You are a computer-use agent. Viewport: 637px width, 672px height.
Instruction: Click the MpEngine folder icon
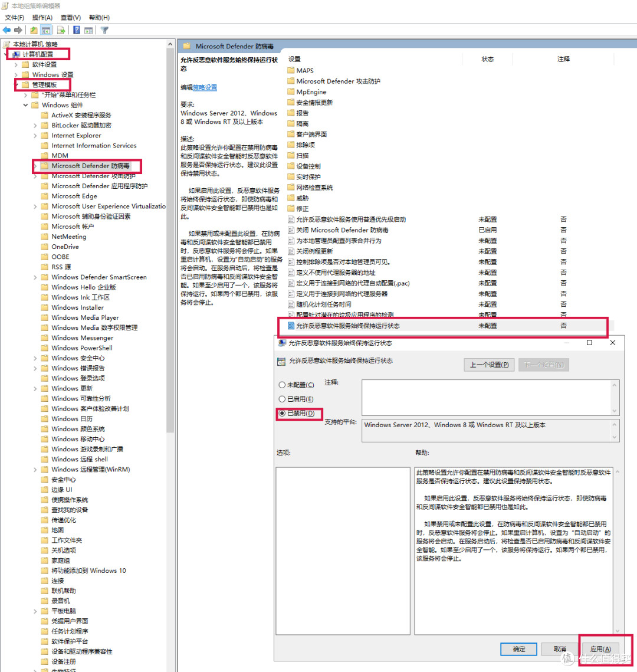291,91
